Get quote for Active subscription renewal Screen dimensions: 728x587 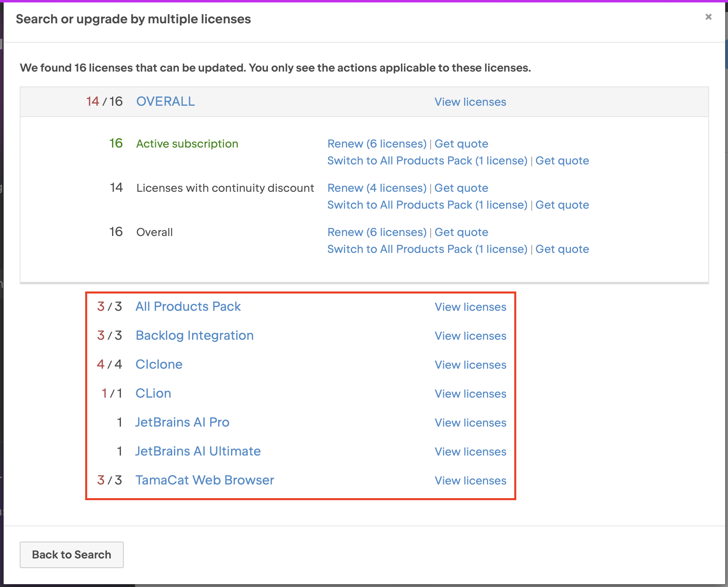point(461,144)
